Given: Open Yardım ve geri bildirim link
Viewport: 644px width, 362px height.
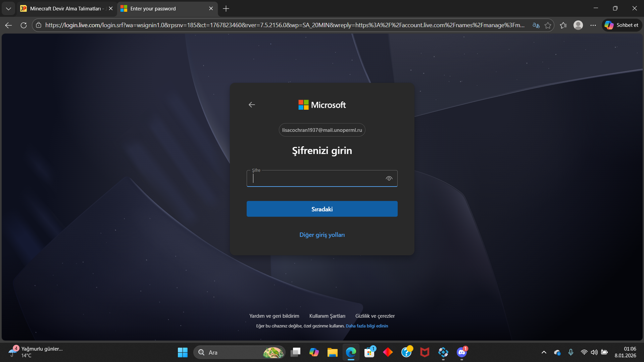Looking at the screenshot, I should click(x=274, y=316).
